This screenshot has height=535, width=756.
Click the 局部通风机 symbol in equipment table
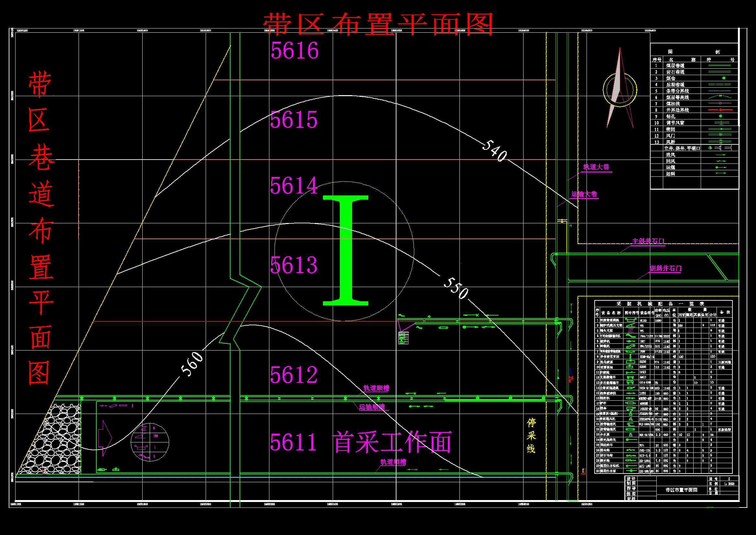pos(631,419)
